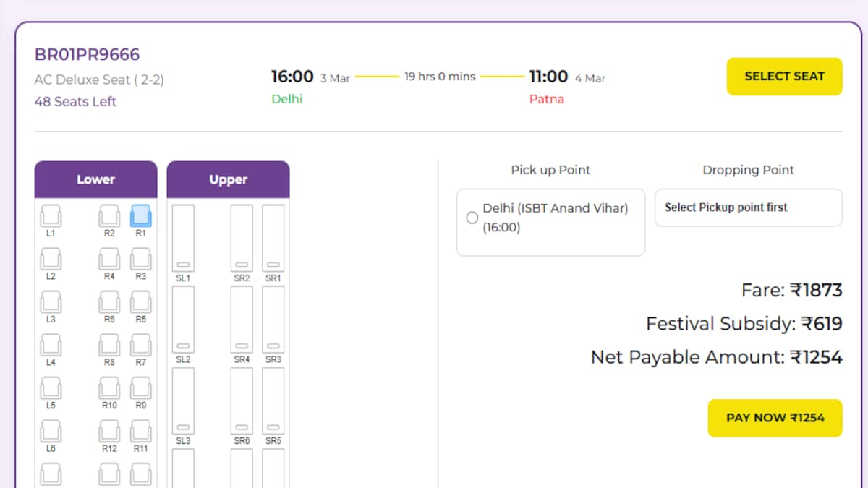
Task: Pick lower seat R11
Action: tap(141, 431)
